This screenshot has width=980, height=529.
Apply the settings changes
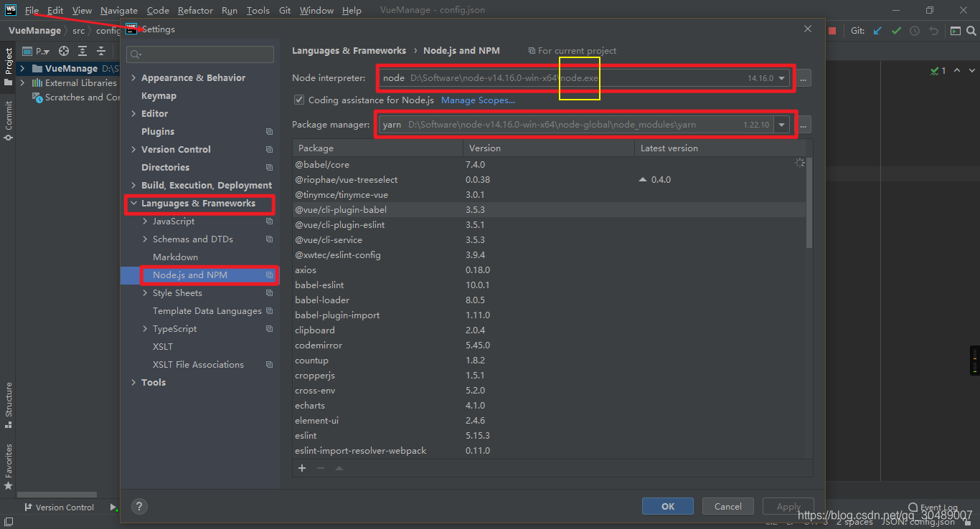[788, 506]
